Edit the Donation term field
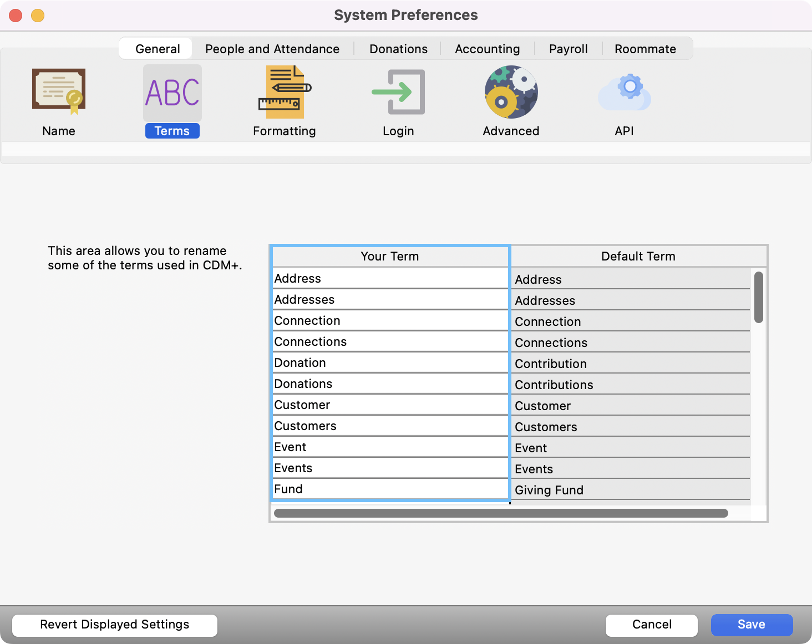Viewport: 812px width, 644px height. point(390,363)
